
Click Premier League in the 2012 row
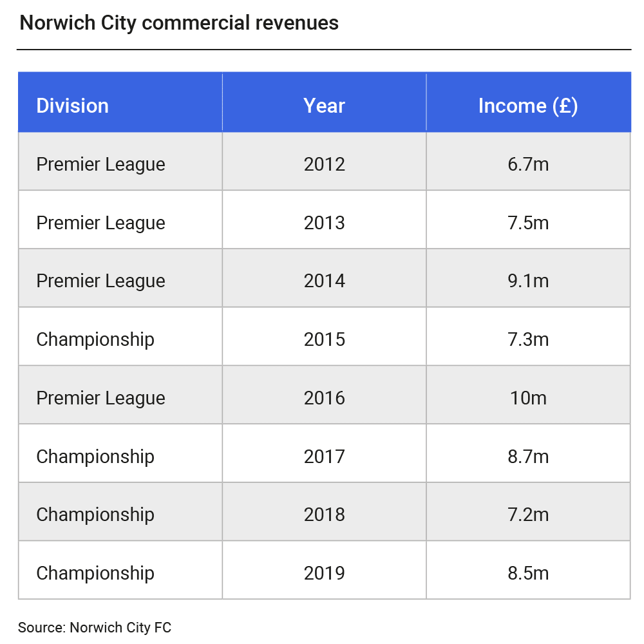[x=100, y=164]
